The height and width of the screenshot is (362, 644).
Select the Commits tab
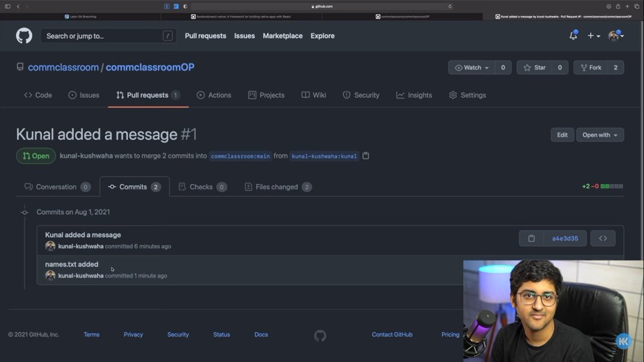point(134,187)
